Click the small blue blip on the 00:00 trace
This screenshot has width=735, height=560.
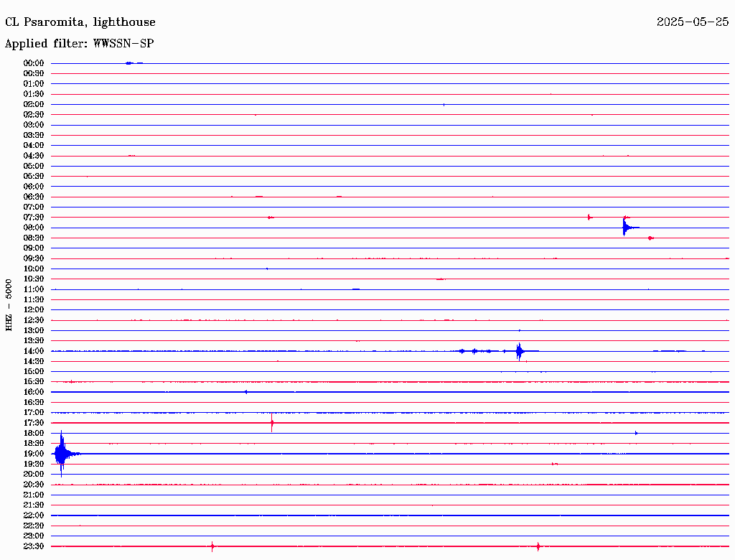coord(129,63)
